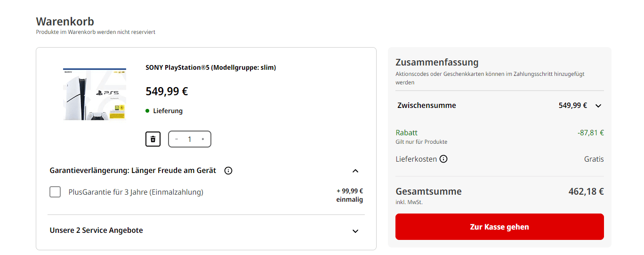This screenshot has width=644, height=255.
Task: Open the SONY PlayStation 5 product title link
Action: tap(210, 67)
